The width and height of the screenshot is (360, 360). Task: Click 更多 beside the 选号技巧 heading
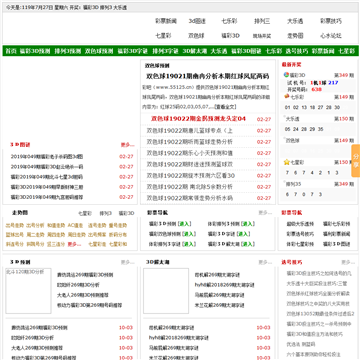pos(348,263)
